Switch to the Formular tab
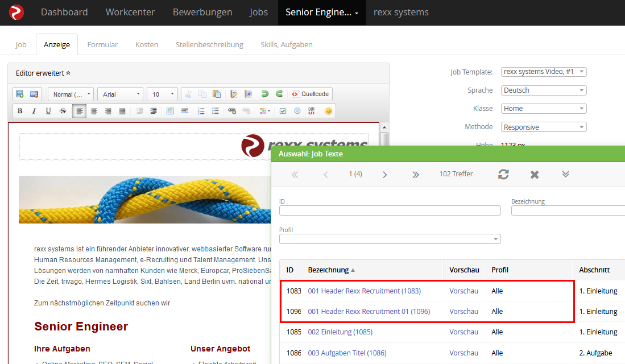 102,45
